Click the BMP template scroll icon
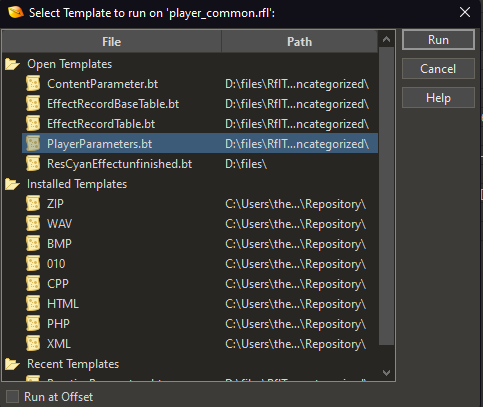483x407 pixels. [33, 244]
